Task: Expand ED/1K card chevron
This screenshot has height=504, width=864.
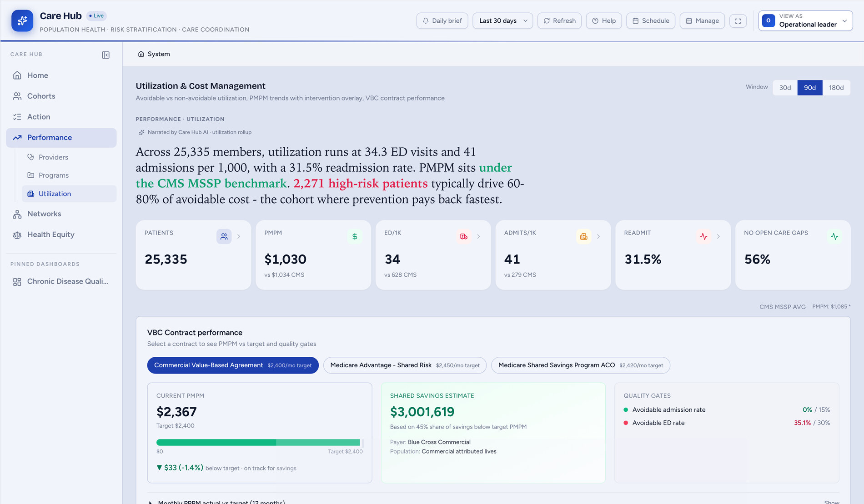Action: click(x=478, y=236)
